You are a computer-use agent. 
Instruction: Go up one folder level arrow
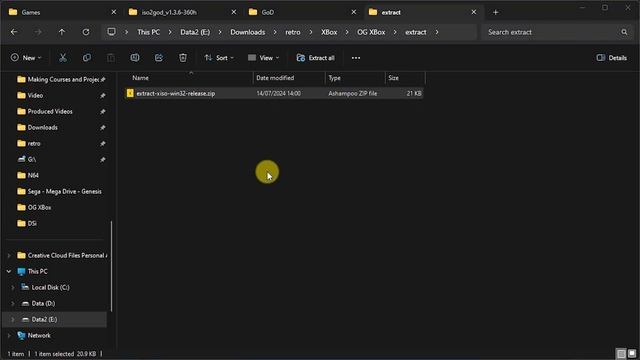click(62, 32)
